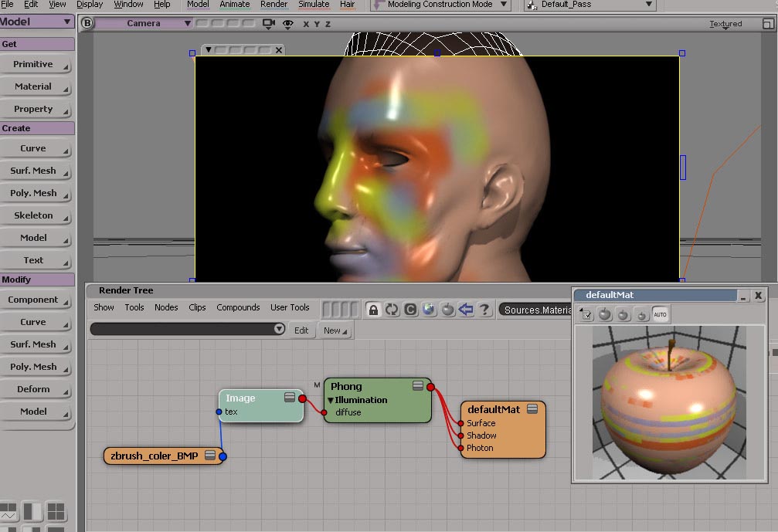
Task: Open the Render menu in the menu bar
Action: click(x=273, y=5)
